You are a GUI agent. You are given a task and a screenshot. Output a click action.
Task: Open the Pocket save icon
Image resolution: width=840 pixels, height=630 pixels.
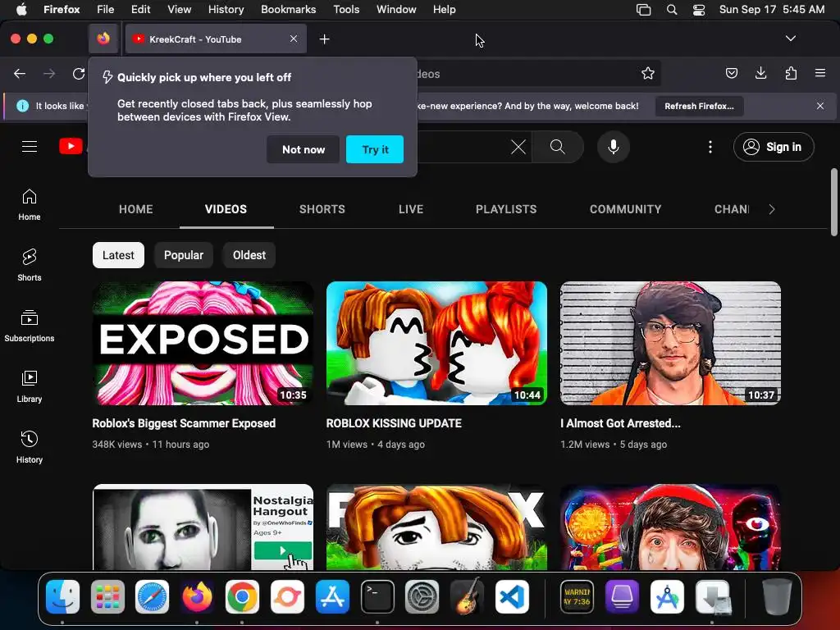(x=731, y=73)
